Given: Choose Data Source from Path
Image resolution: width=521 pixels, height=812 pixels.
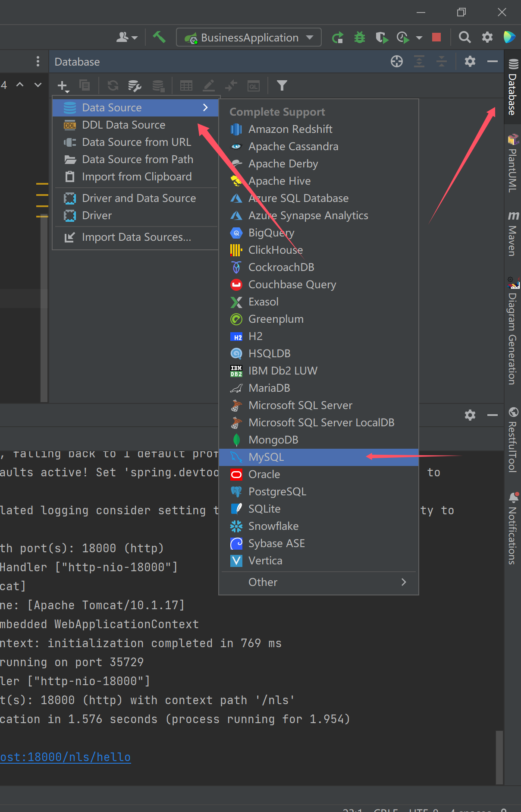Looking at the screenshot, I should coord(136,159).
